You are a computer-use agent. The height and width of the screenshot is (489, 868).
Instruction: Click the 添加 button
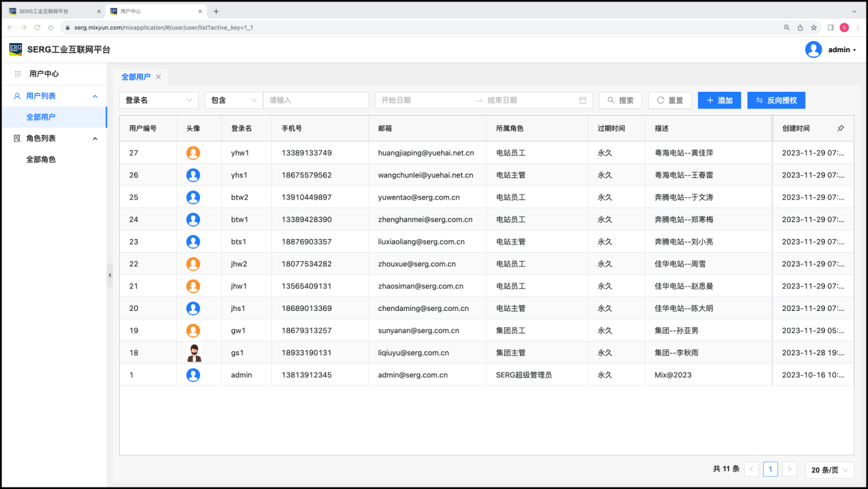click(719, 100)
